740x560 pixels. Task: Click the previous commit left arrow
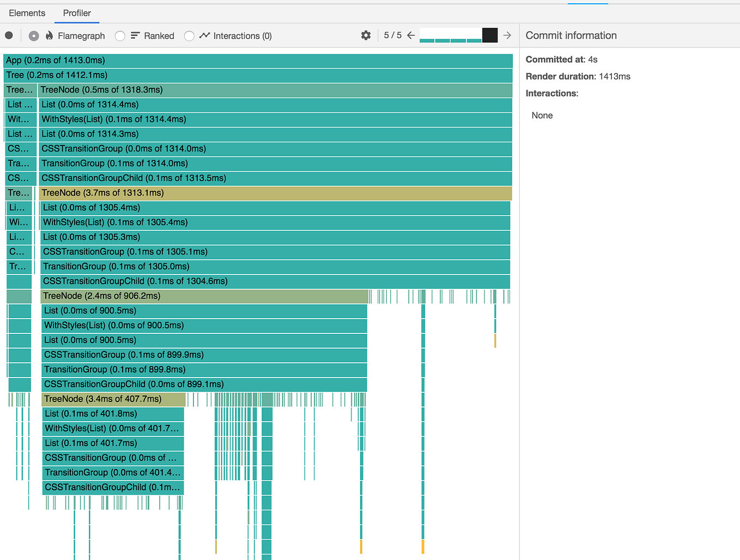(410, 35)
